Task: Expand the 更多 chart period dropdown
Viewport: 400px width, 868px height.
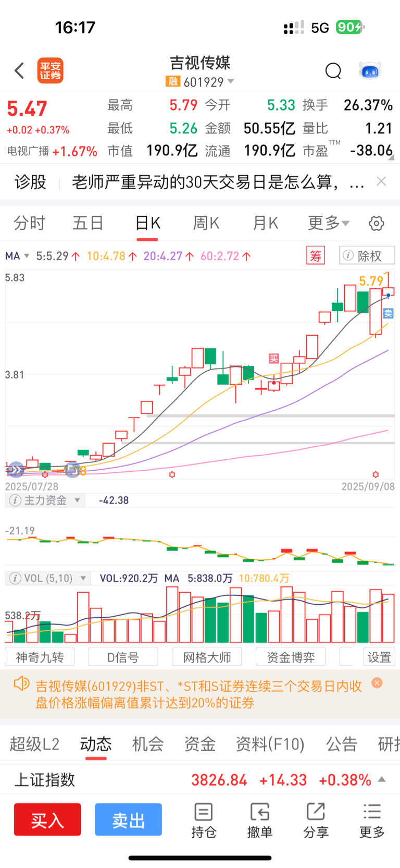Action: (x=329, y=223)
